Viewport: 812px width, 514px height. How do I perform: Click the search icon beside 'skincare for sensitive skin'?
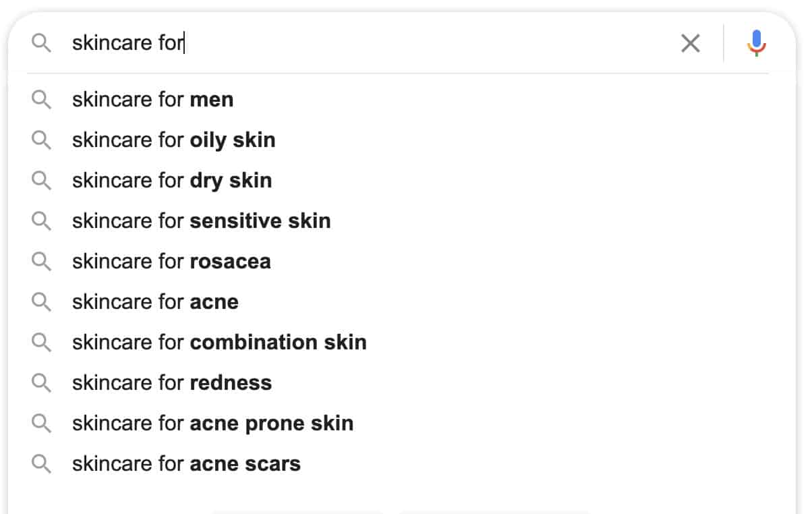(41, 221)
